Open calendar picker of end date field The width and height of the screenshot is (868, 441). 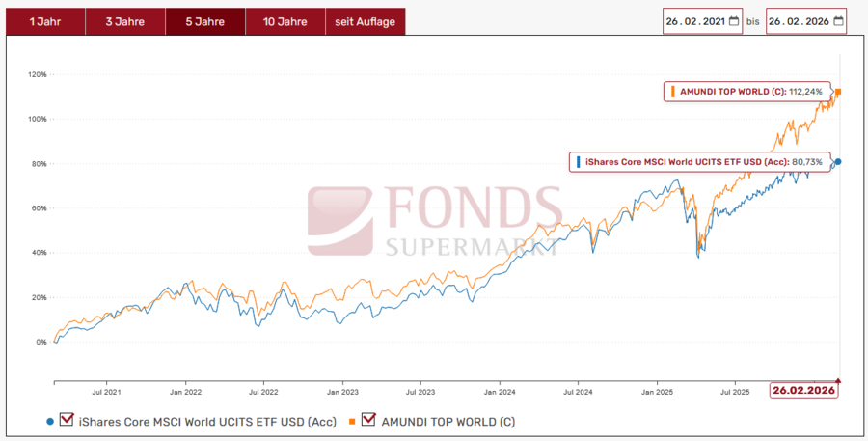pyautogui.click(x=838, y=21)
